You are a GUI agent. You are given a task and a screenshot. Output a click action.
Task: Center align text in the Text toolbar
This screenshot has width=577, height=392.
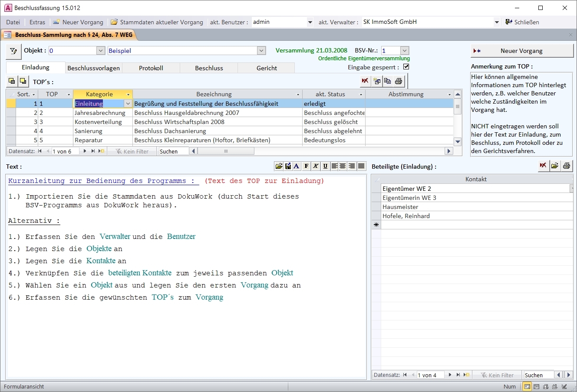click(x=343, y=166)
